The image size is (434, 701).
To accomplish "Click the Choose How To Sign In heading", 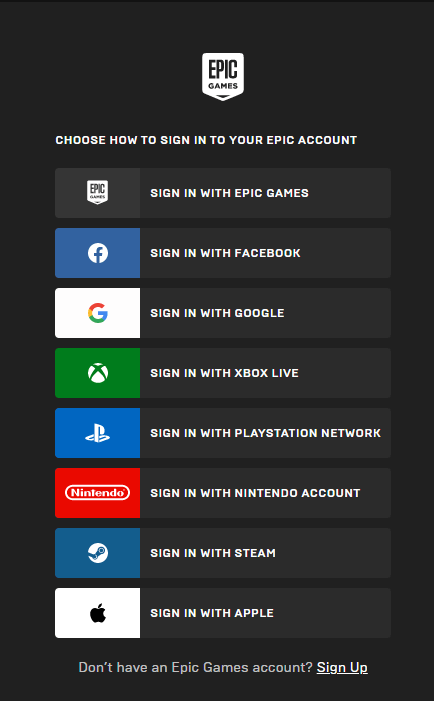I will coord(206,140).
